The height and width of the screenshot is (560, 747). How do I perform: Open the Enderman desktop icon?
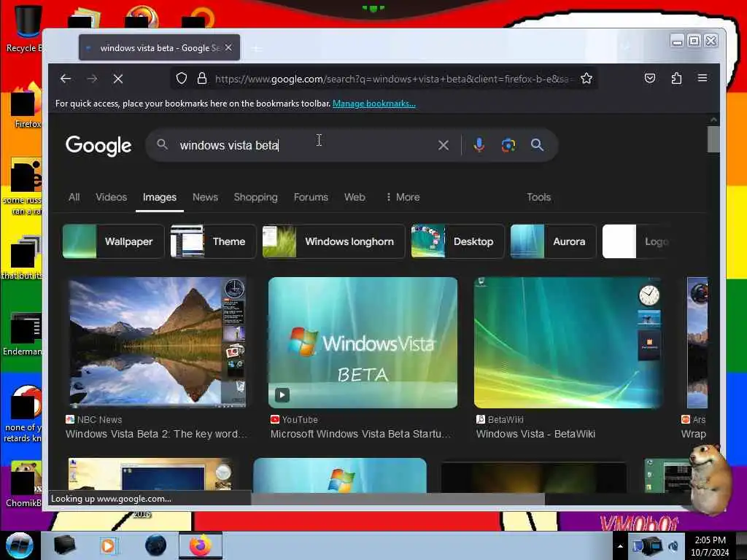tap(23, 333)
